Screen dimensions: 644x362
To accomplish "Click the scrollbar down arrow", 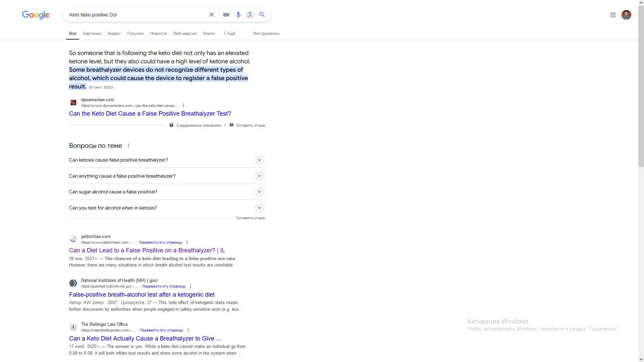I will 641,359.
